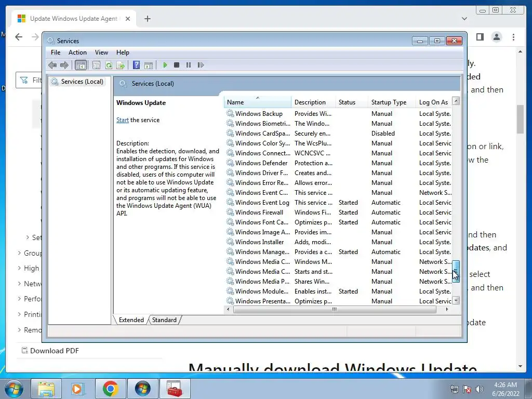Screen dimensions: 532x399
Task: Click the volume speaker tray icon
Action: [480, 389]
